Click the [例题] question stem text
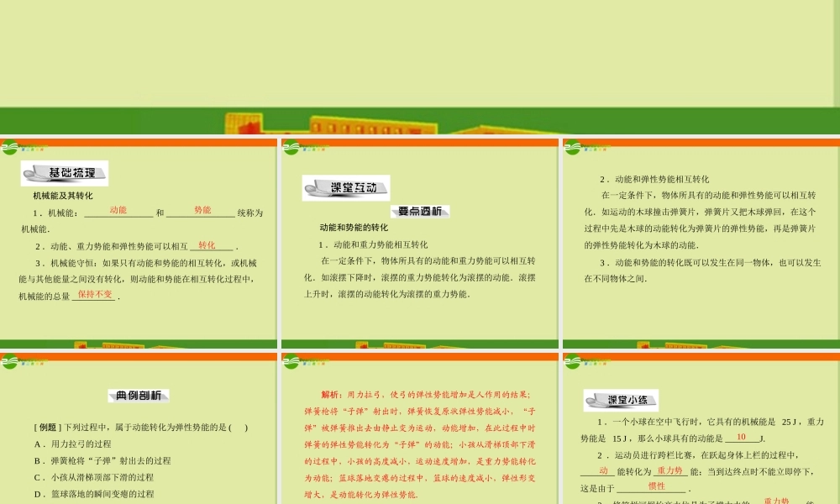Image resolution: width=840 pixels, height=504 pixels. (141, 428)
